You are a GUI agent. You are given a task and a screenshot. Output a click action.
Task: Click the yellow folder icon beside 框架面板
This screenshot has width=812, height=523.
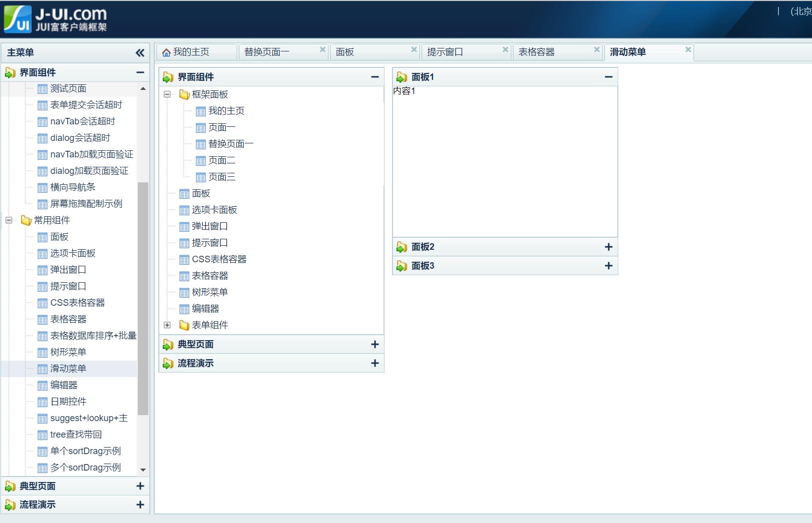[184, 94]
